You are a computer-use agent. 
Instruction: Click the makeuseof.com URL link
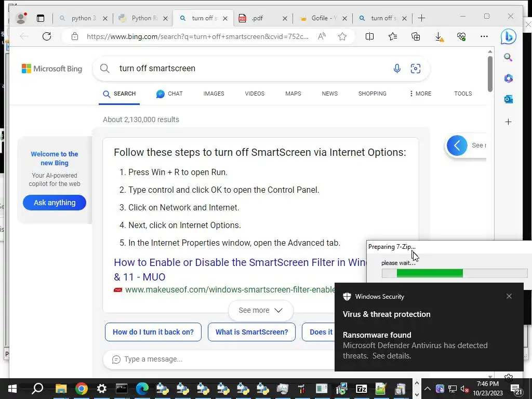(230, 290)
